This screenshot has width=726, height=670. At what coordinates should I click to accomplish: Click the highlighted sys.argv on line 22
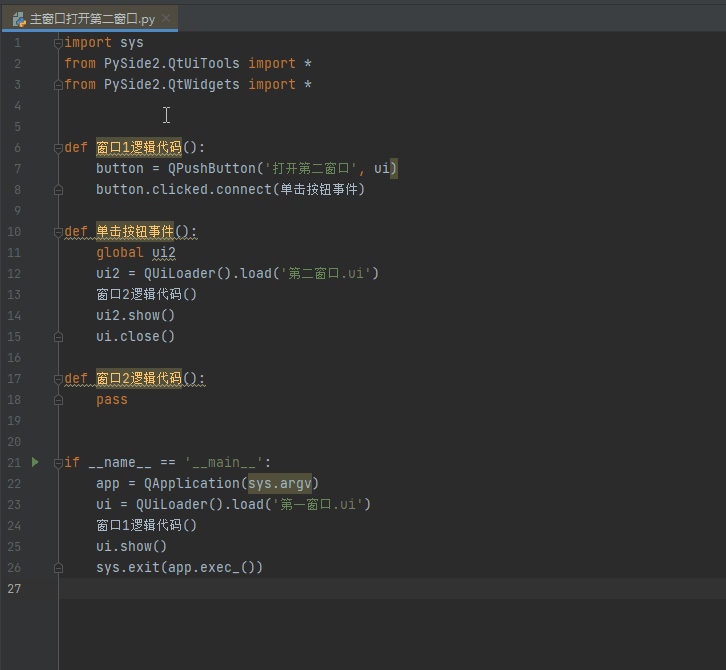point(280,484)
